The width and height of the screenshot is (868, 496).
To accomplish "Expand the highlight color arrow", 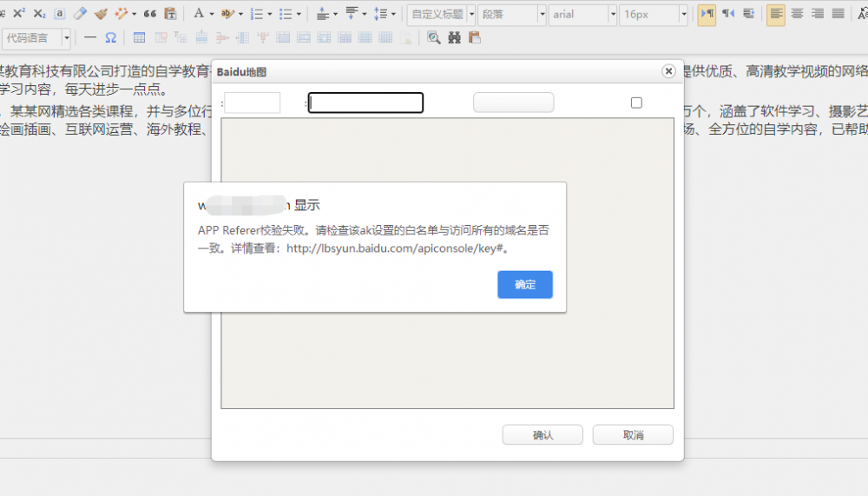I will point(240,14).
